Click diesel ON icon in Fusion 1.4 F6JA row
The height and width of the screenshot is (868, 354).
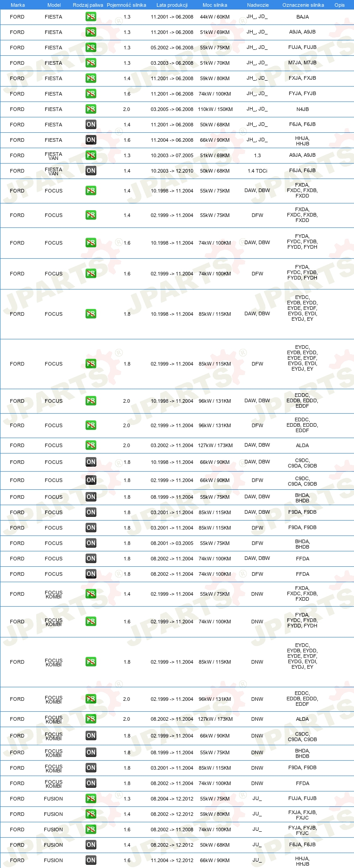click(91, 845)
